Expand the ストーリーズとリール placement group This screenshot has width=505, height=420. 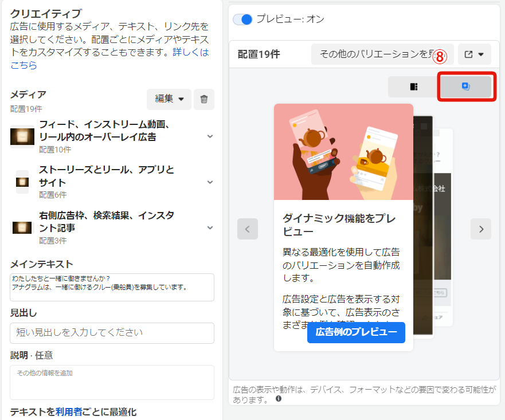click(210, 182)
